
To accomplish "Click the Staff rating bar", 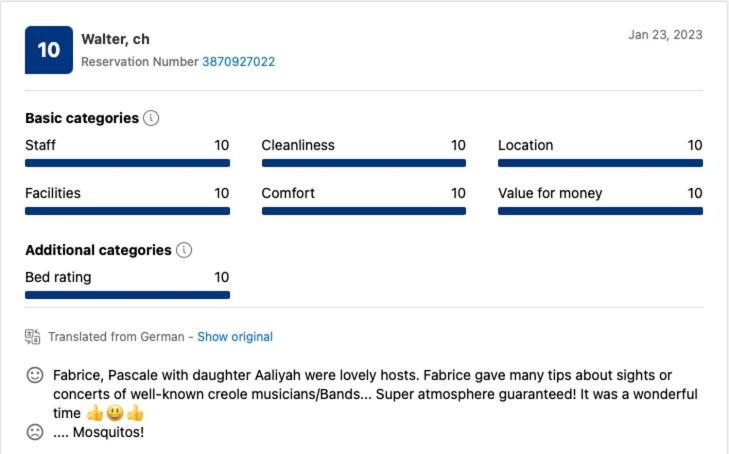I will tap(127, 163).
